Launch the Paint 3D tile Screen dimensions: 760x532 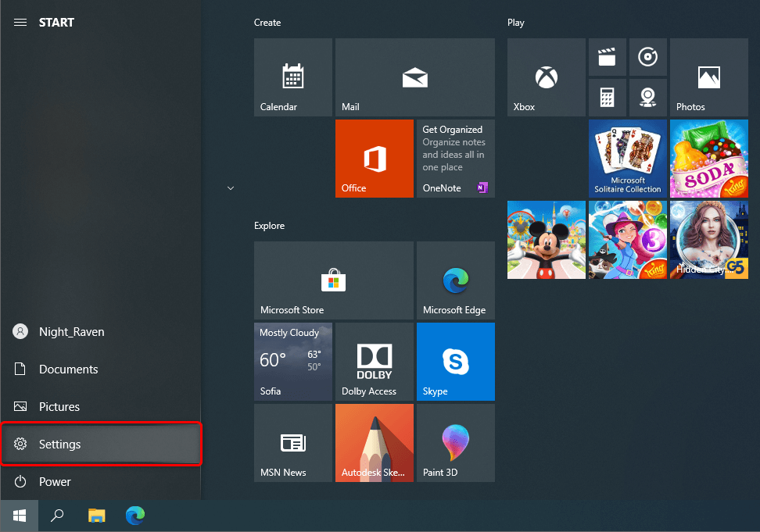(x=456, y=443)
